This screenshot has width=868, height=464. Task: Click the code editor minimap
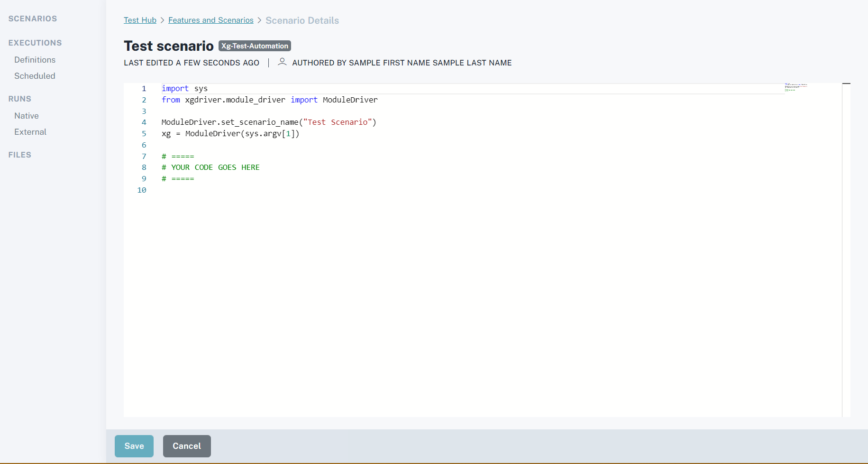click(796, 87)
